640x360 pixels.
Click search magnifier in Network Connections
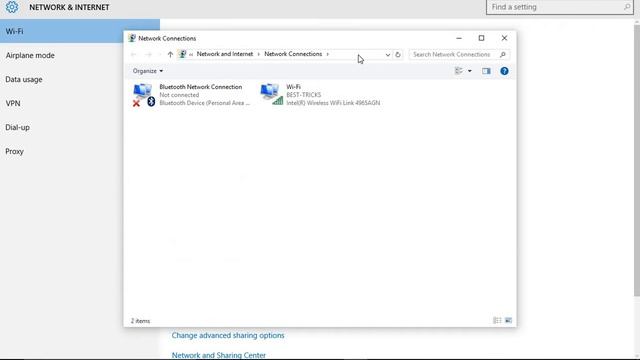(503, 54)
